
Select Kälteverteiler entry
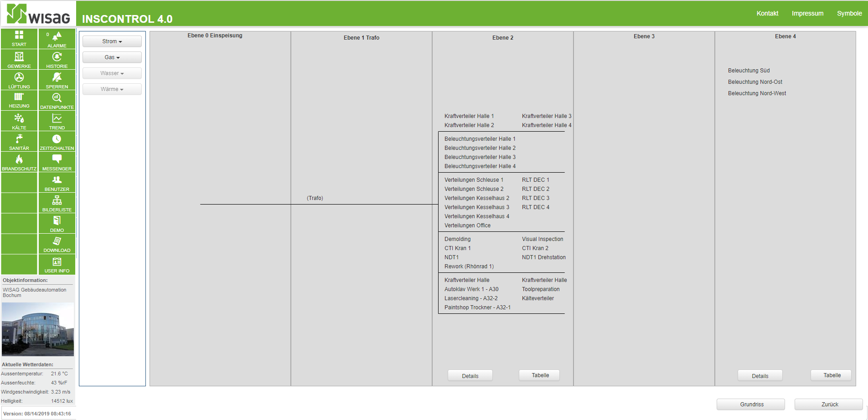pos(538,298)
